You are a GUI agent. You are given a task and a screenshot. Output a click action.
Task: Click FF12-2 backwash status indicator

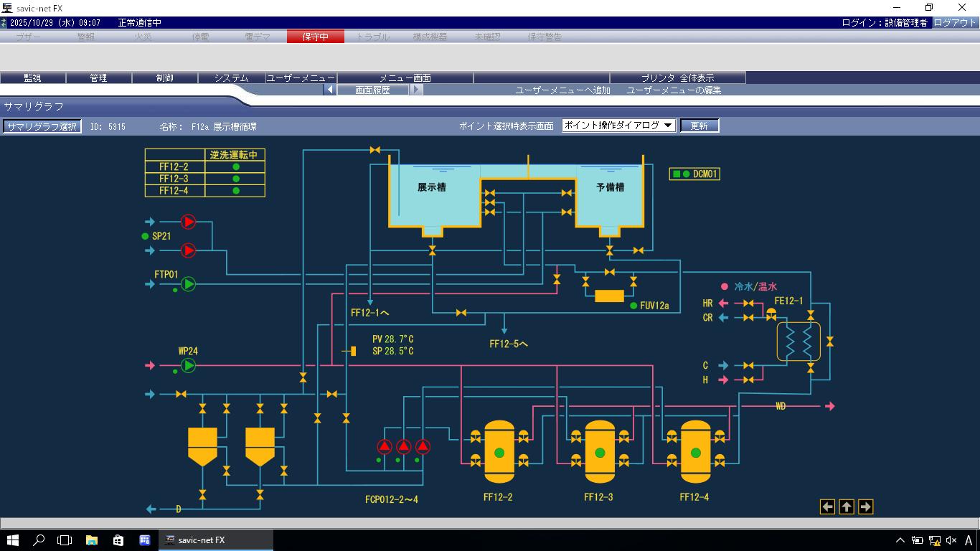(235, 167)
